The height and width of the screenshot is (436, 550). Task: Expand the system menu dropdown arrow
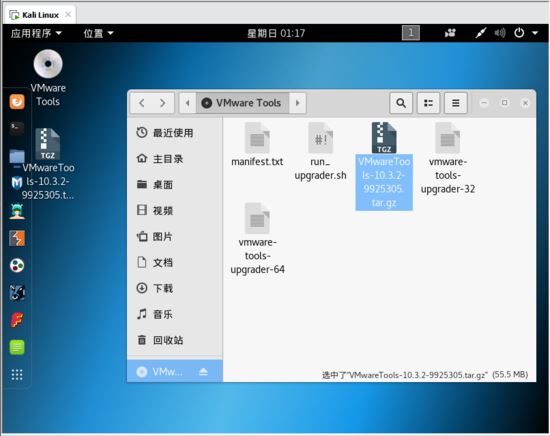535,33
